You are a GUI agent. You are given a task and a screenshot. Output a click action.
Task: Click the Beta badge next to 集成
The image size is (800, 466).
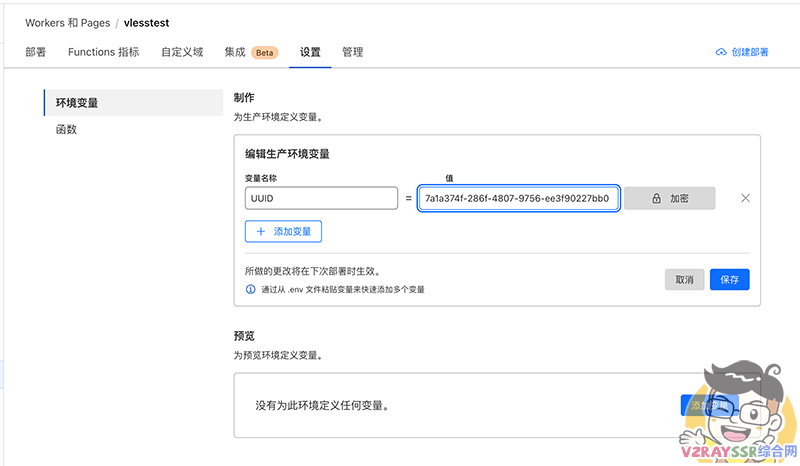pos(264,52)
